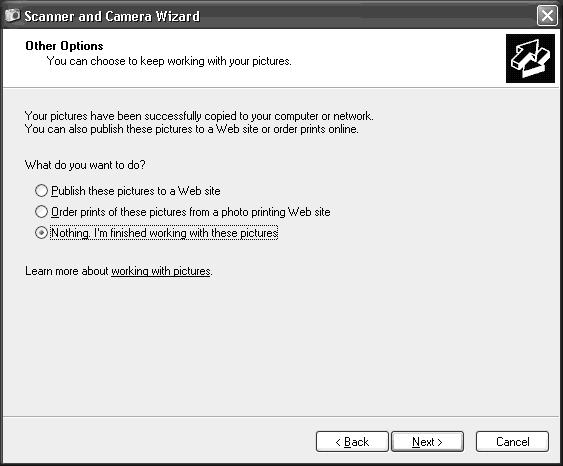Go back with the Back button
Screen dimensions: 563x466
tap(352, 442)
